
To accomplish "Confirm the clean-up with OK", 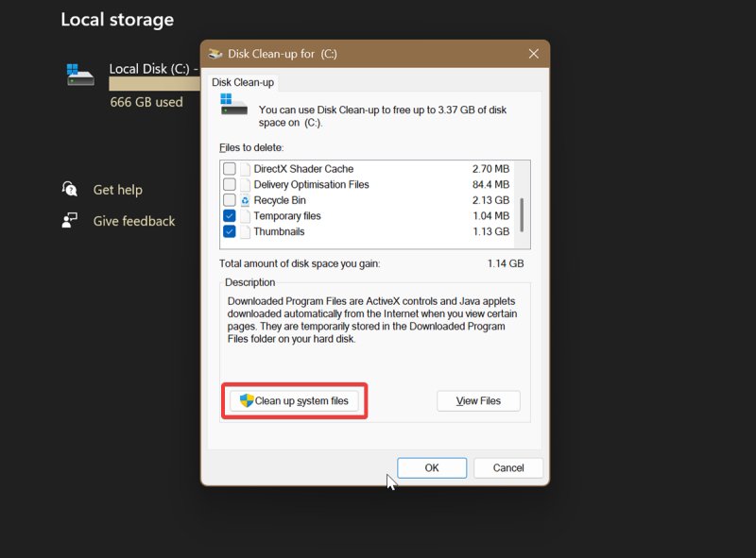I will point(432,467).
